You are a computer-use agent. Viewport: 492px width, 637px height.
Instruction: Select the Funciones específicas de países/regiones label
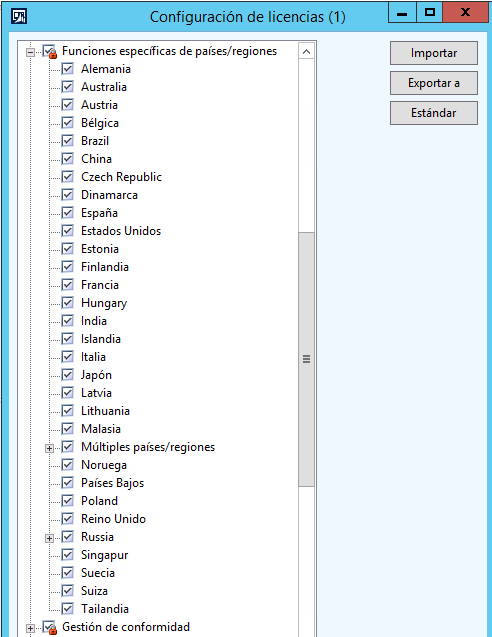pos(169,51)
